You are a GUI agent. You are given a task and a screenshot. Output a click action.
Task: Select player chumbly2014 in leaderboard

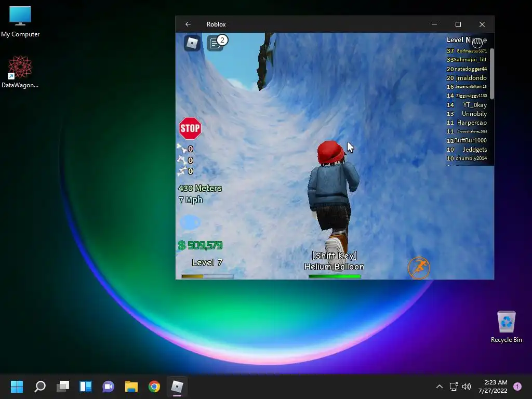click(x=467, y=158)
